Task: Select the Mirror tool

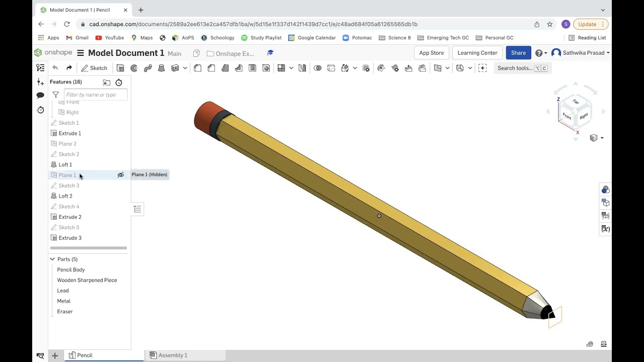Action: pos(302,68)
